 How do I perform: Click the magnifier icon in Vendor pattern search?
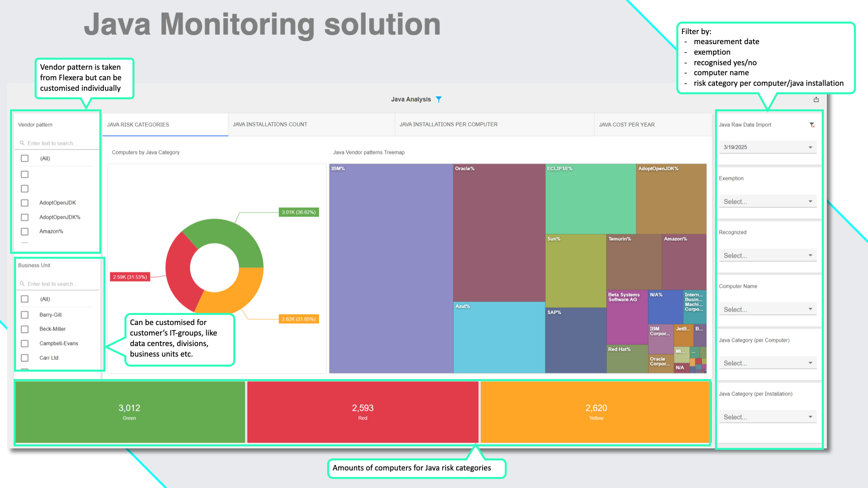click(22, 143)
